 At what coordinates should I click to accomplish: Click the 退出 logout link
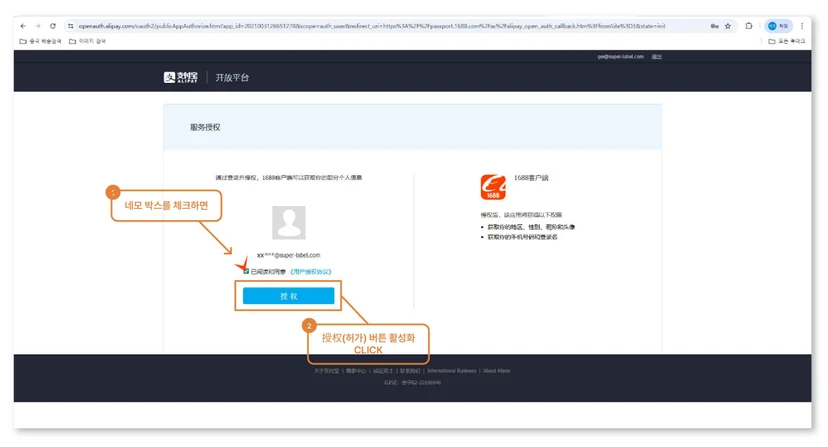(656, 57)
